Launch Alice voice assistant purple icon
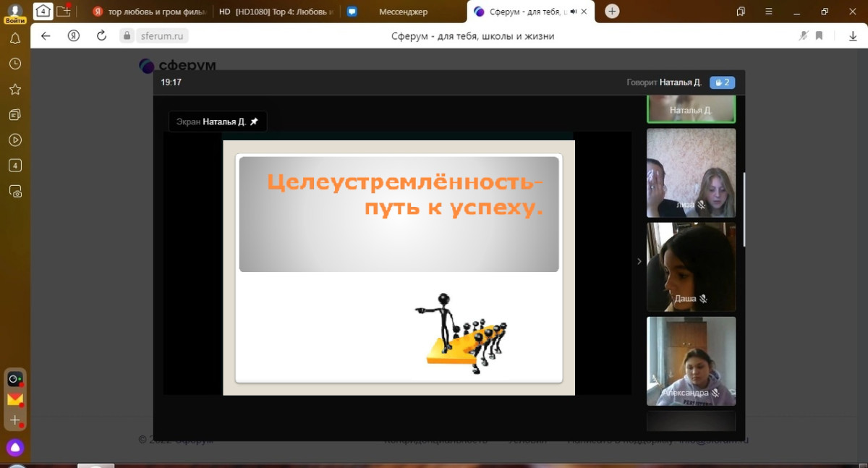This screenshot has width=868, height=468. click(14, 448)
